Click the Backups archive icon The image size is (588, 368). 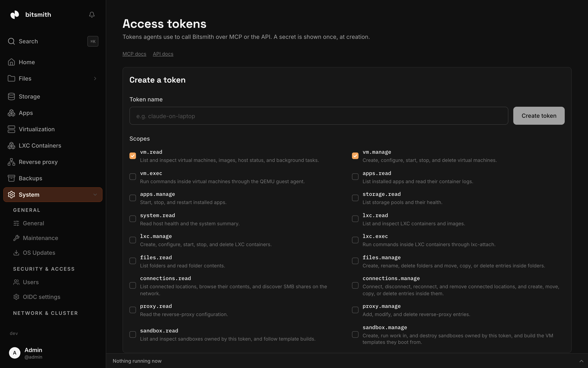tap(11, 178)
